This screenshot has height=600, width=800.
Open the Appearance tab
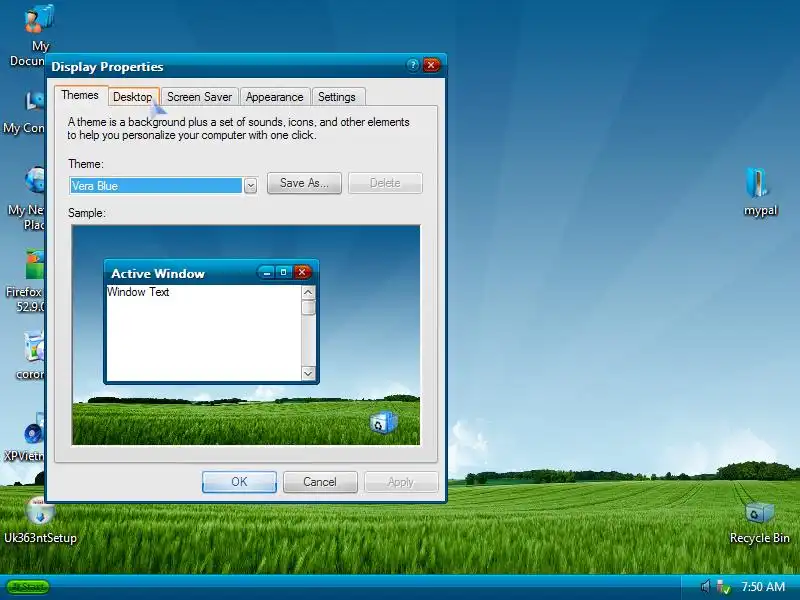click(274, 97)
